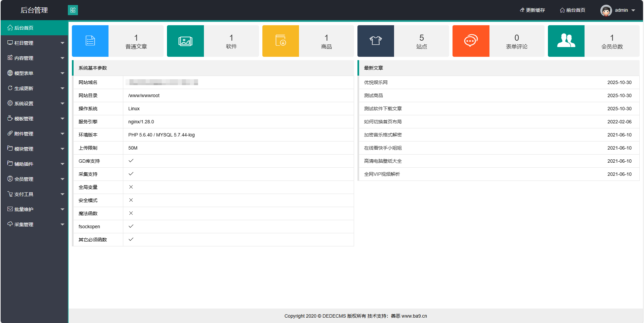Click the 更新缓存 button

pos(532,10)
